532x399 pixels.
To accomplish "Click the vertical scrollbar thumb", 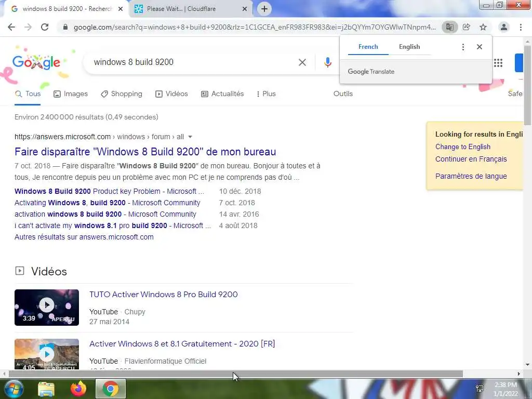I will 528,86.
